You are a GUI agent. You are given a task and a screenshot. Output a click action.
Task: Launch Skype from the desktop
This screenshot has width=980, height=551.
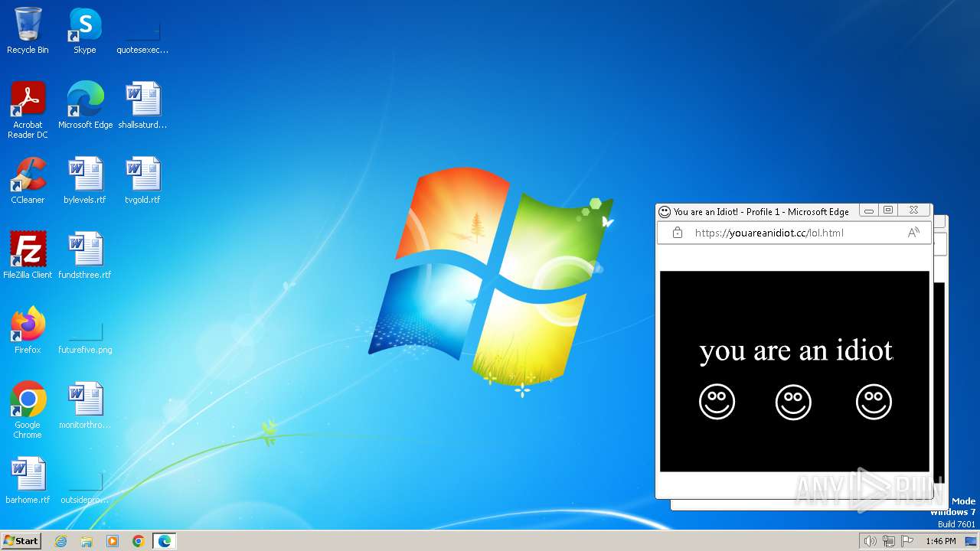[85, 31]
